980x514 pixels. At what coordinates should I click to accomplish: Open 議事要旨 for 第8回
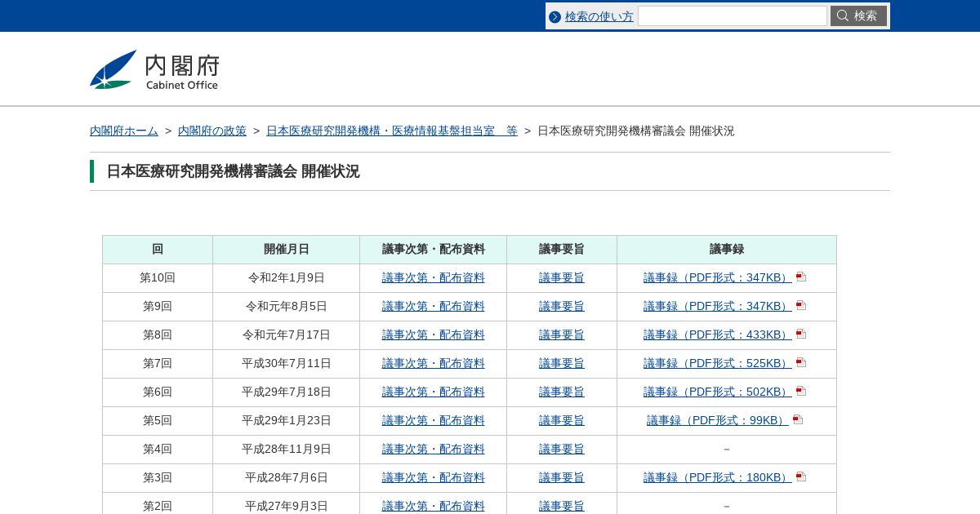coord(562,335)
